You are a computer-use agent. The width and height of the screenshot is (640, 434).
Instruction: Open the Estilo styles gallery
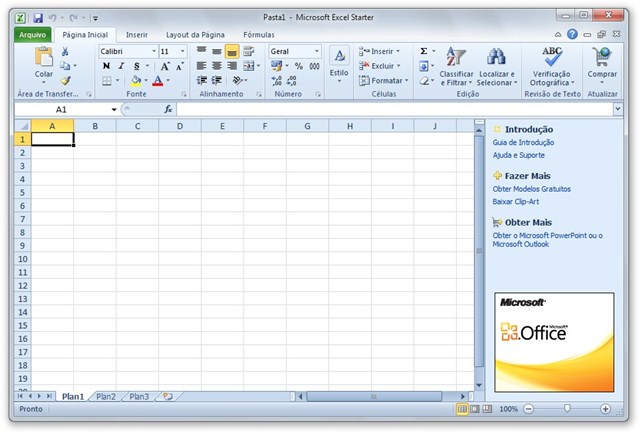pos(339,65)
